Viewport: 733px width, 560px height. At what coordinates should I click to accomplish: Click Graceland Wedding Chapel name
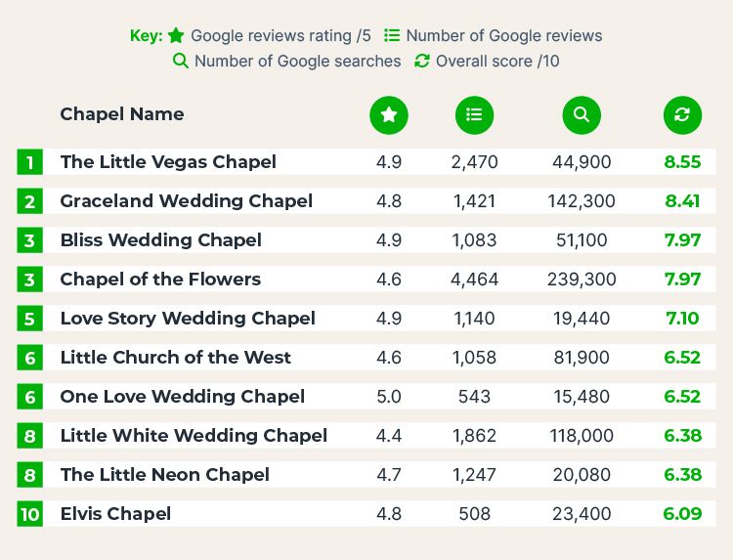(x=186, y=201)
